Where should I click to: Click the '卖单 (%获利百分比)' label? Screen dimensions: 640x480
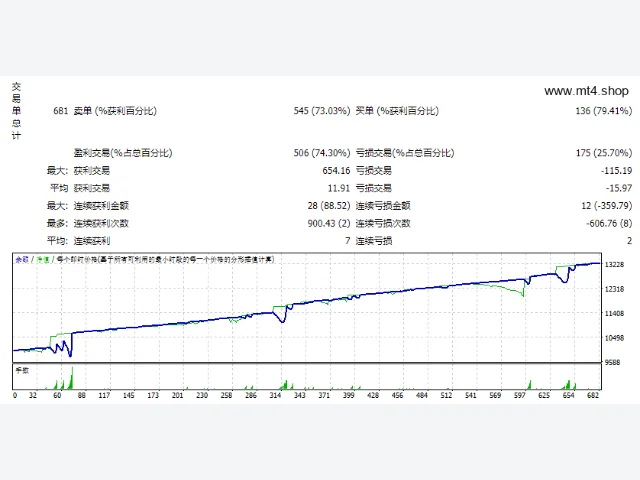point(115,111)
